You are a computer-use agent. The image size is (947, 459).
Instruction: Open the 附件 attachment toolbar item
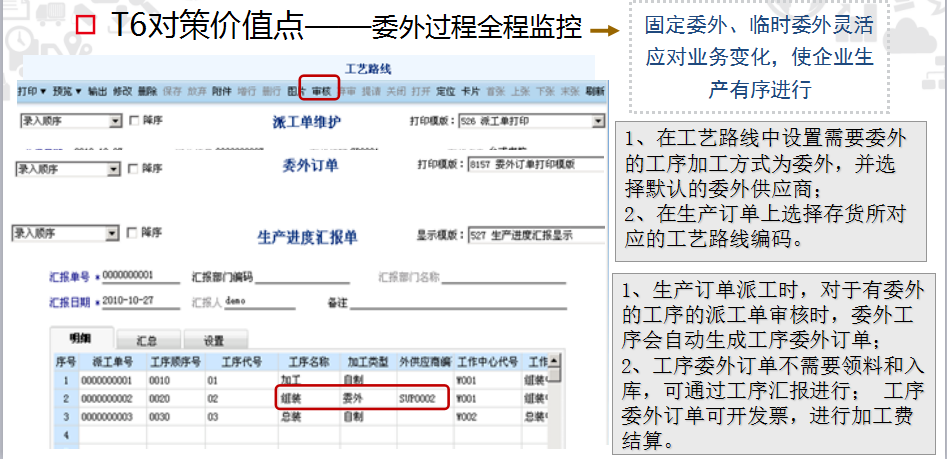point(222,92)
